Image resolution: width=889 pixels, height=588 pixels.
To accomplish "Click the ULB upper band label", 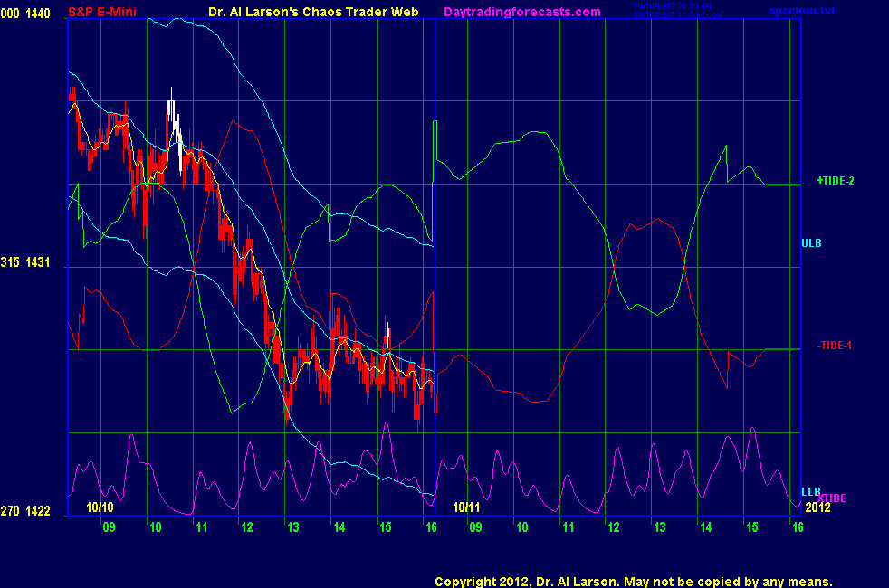I will (811, 243).
